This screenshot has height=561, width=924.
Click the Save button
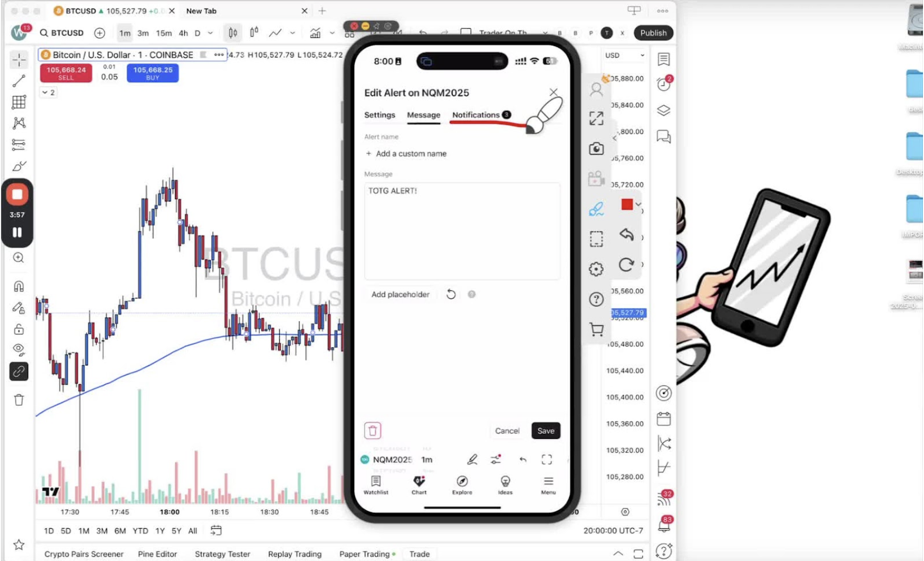coord(546,431)
